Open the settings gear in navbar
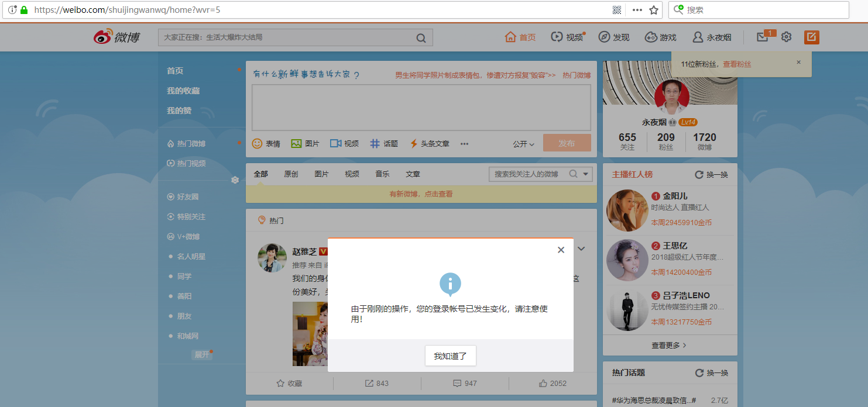 pyautogui.click(x=786, y=37)
